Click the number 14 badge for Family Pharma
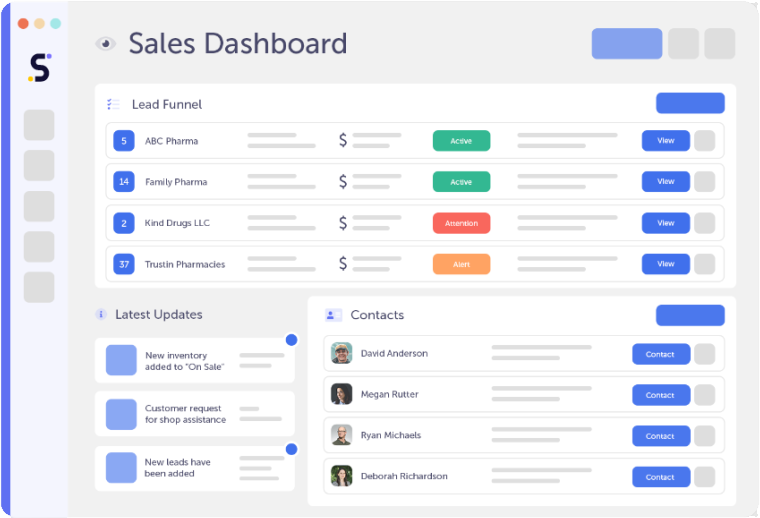This screenshot has width=760, height=518. pos(124,182)
